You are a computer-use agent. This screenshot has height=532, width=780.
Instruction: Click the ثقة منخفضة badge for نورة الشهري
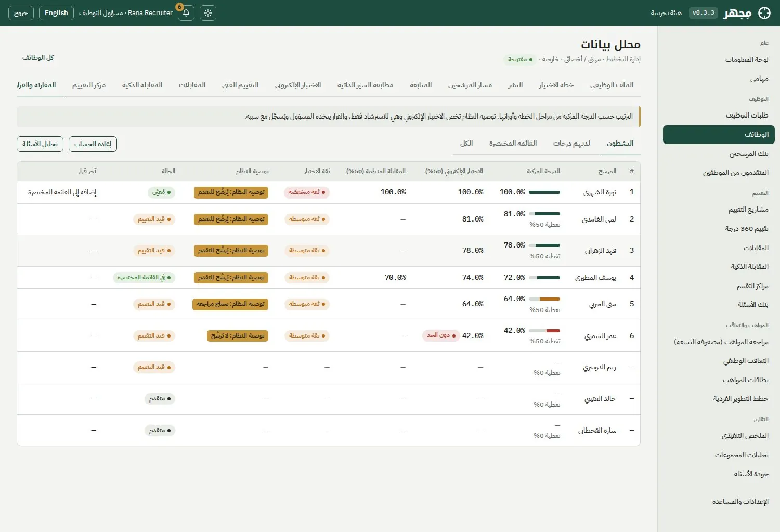pyautogui.click(x=307, y=192)
